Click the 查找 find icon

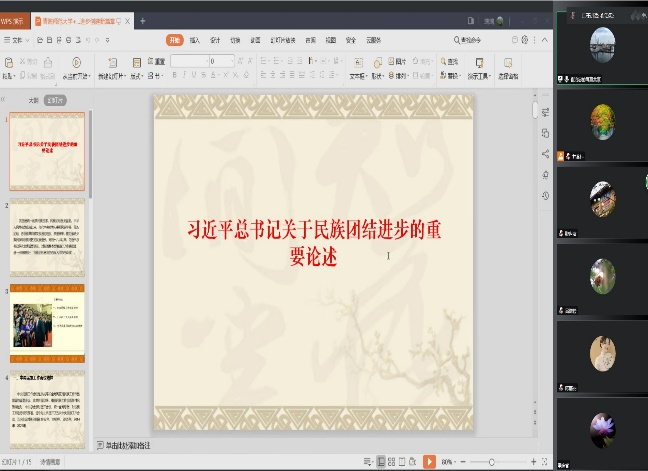(x=446, y=62)
